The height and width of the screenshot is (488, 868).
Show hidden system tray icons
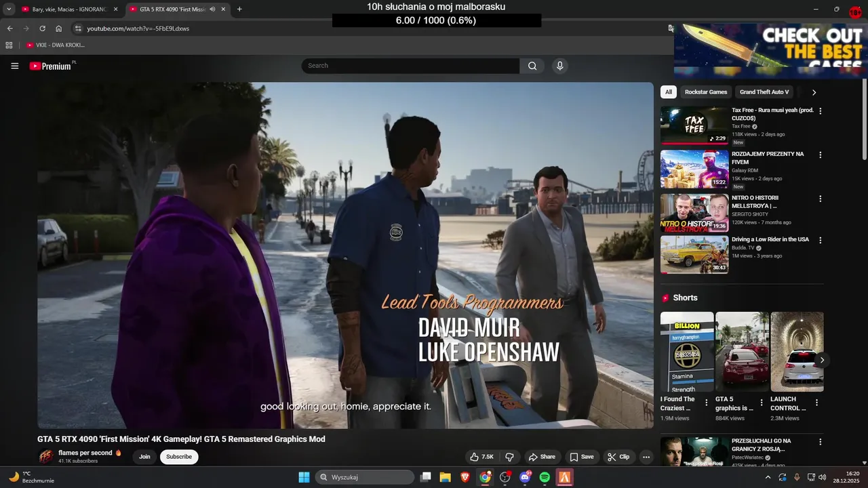pos(768,477)
